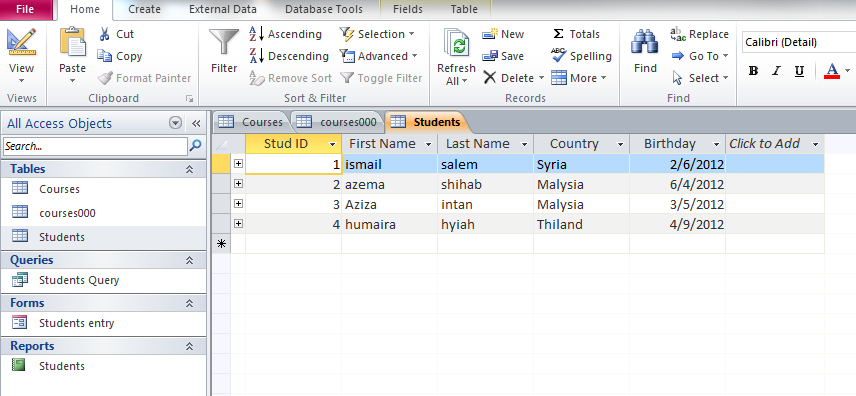This screenshot has height=396, width=856.
Task: Cut the selection with scissors icon
Action: tap(116, 34)
